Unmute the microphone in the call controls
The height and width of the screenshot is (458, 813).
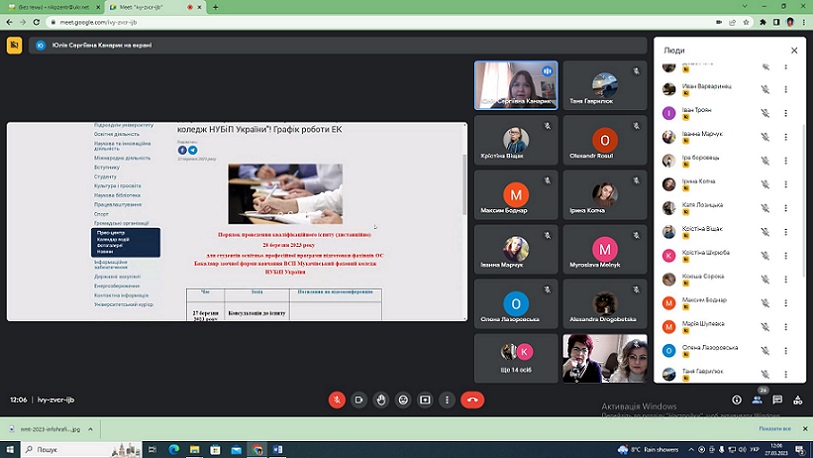coord(337,400)
